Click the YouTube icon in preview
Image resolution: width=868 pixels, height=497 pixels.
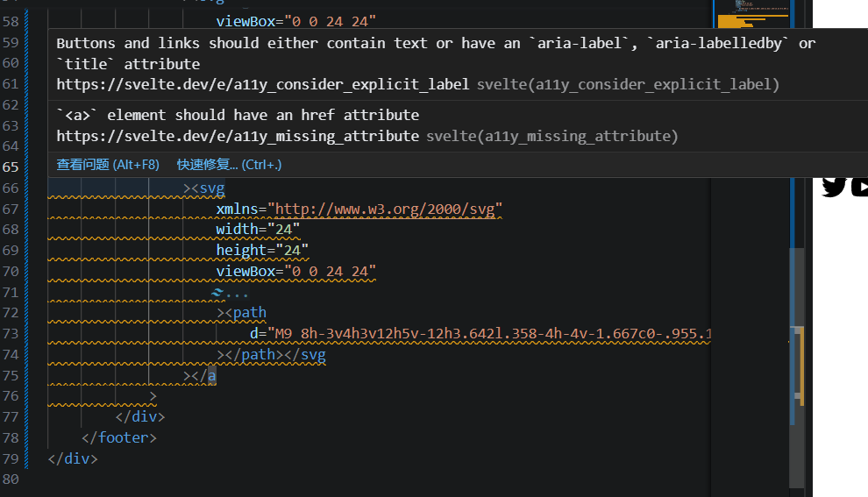(861, 187)
